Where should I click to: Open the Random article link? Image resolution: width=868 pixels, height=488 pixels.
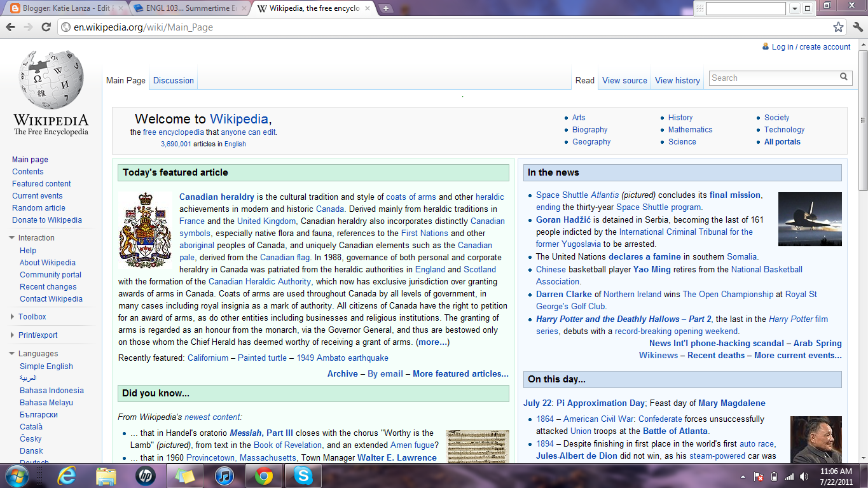coord(39,208)
